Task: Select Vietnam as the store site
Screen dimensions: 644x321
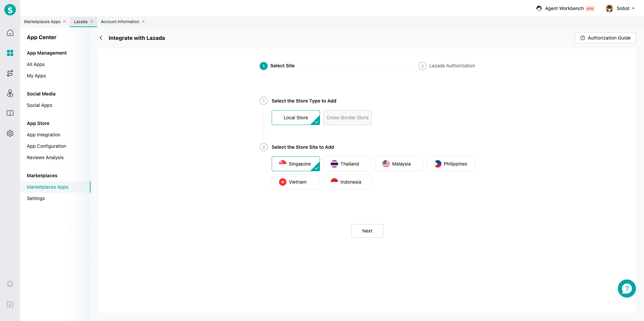Action: pyautogui.click(x=296, y=182)
